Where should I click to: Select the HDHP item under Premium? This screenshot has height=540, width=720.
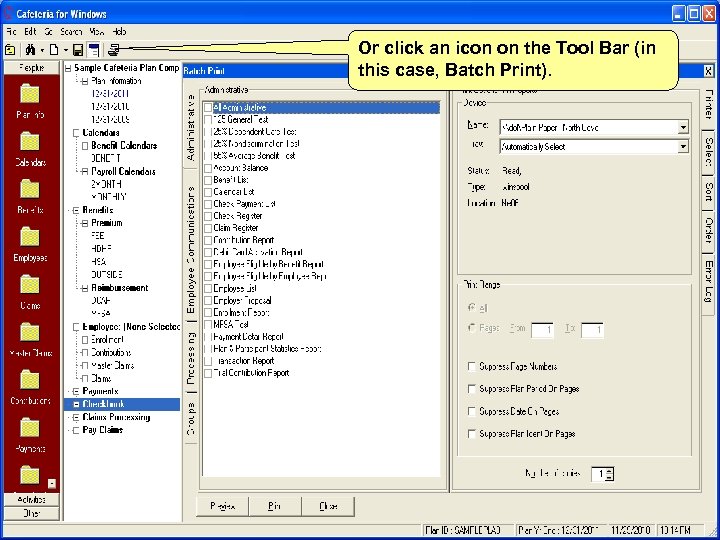(x=101, y=249)
